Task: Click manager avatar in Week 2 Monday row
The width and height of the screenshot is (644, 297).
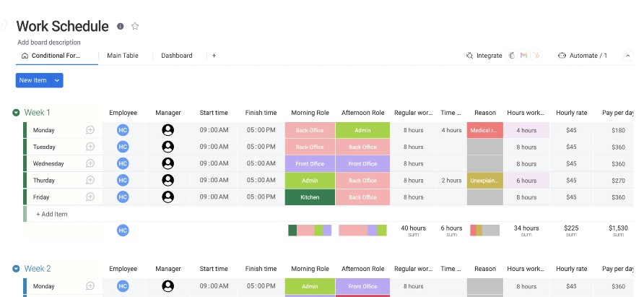Action: click(168, 286)
